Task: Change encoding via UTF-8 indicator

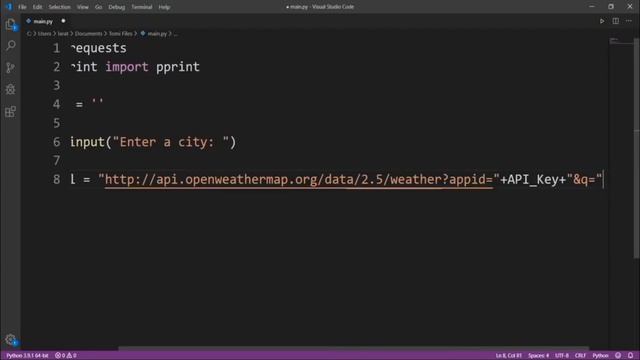Action: click(x=562, y=356)
